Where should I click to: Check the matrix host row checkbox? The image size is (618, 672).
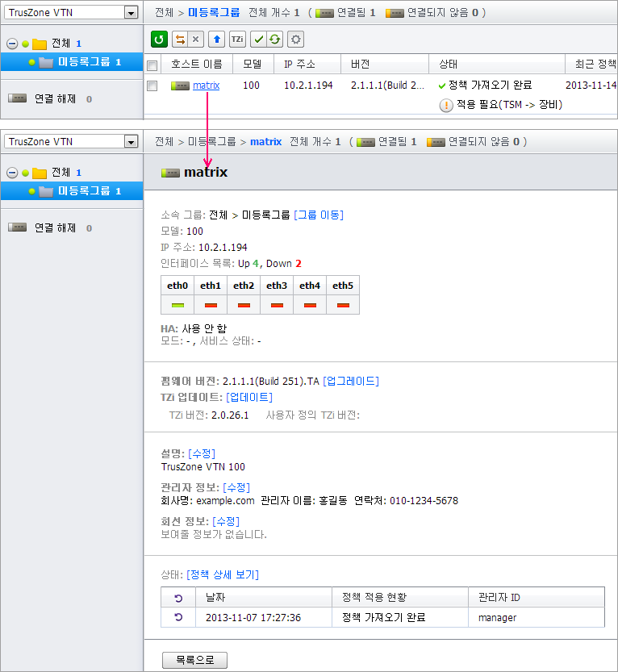(152, 86)
